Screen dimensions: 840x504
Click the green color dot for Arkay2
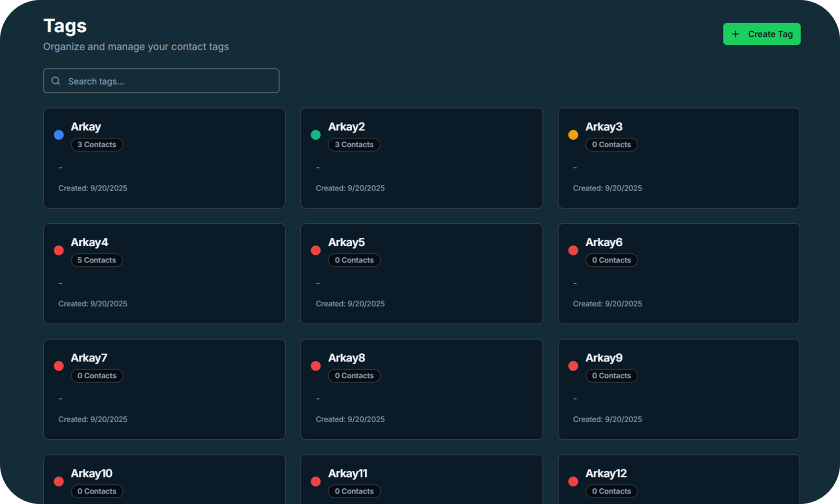click(315, 135)
